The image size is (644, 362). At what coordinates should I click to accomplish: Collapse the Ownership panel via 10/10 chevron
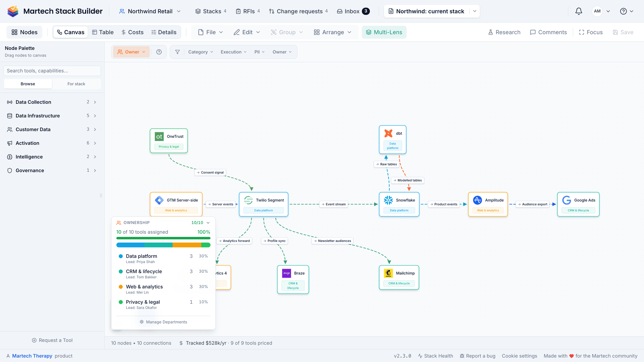click(x=208, y=223)
